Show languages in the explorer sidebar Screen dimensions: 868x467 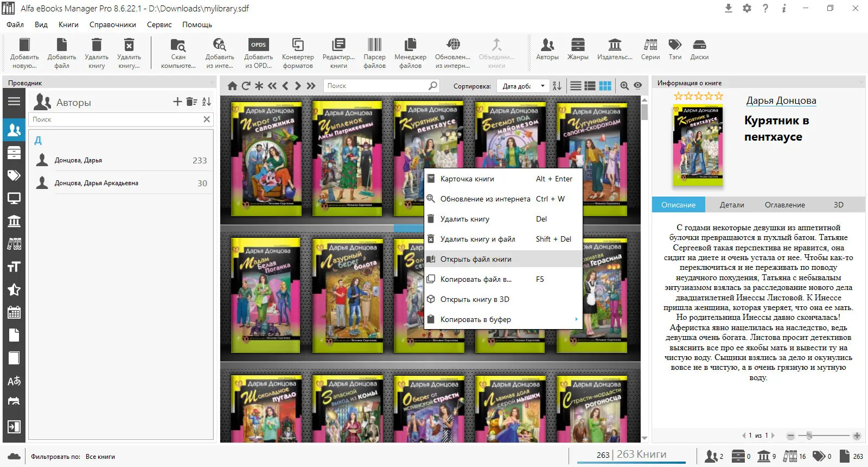pyautogui.click(x=14, y=381)
